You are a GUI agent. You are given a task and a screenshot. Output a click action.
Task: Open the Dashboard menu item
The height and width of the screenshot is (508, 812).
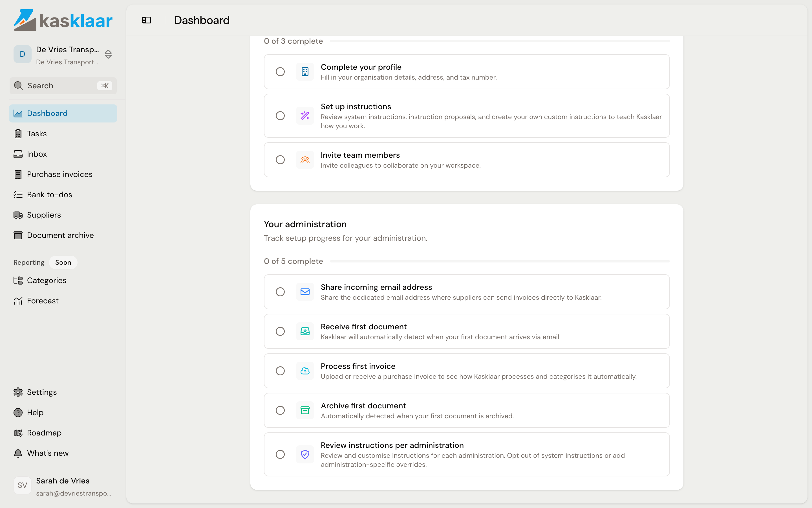pos(63,113)
